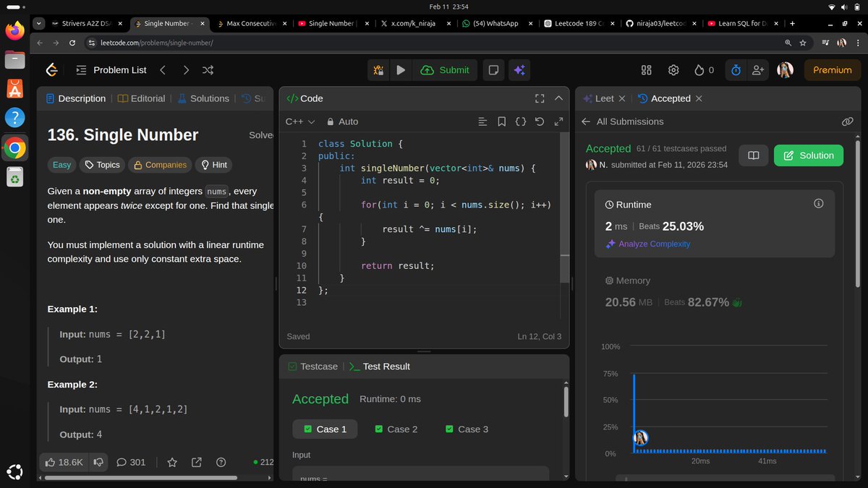Click the description horizontal scrollbar
Image resolution: width=868 pixels, height=488 pixels.
141,477
